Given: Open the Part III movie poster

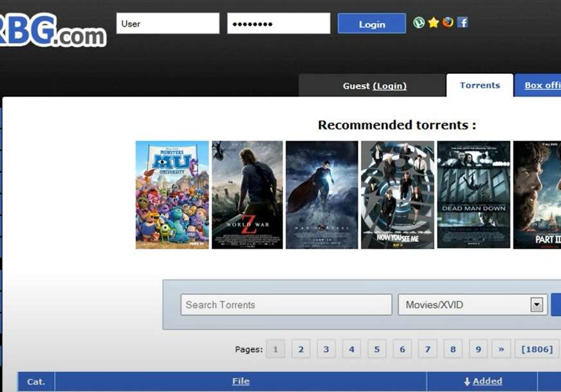Looking at the screenshot, I should (x=537, y=195).
